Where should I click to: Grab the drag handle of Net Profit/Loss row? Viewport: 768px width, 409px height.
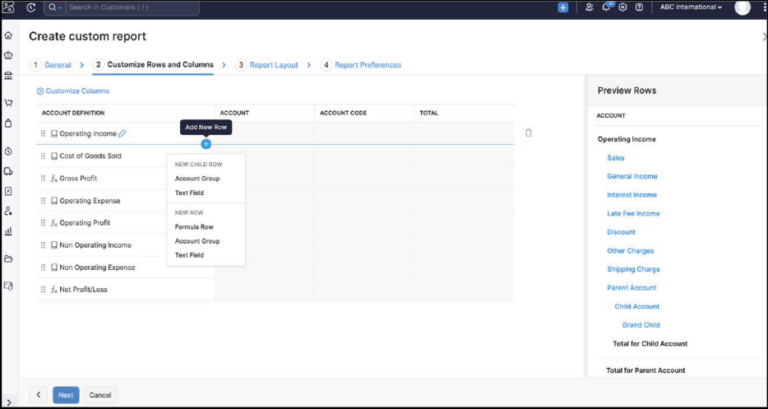(43, 289)
